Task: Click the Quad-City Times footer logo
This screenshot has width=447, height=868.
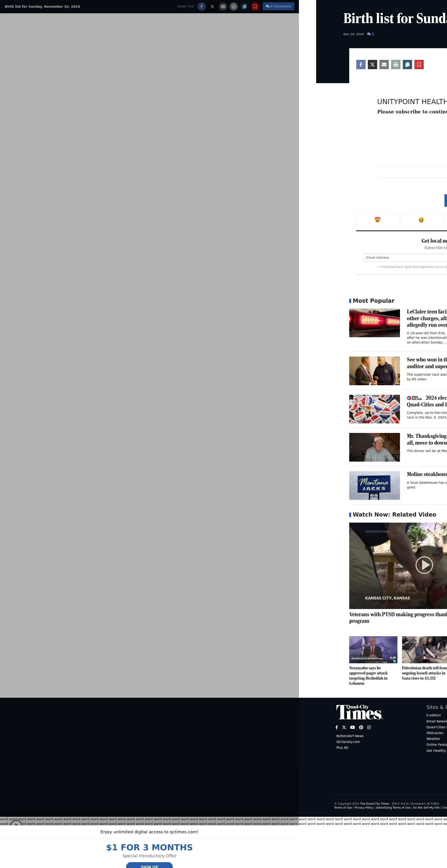Action: [359, 712]
